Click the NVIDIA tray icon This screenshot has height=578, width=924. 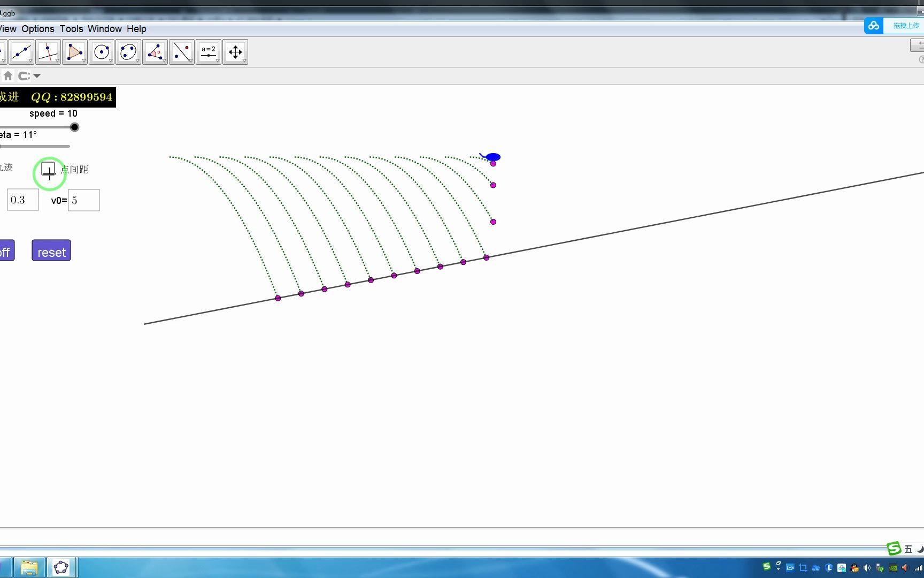pos(893,568)
